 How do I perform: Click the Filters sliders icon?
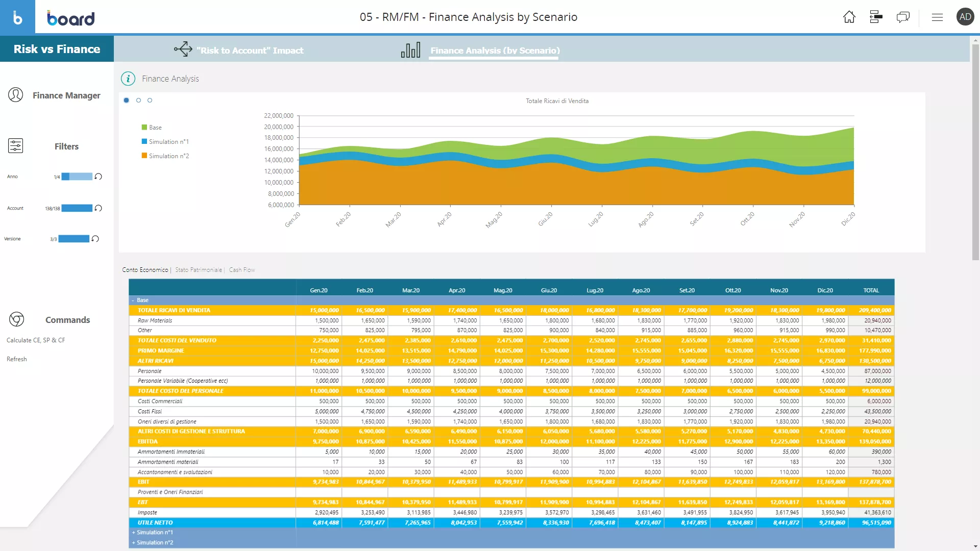pyautogui.click(x=16, y=146)
